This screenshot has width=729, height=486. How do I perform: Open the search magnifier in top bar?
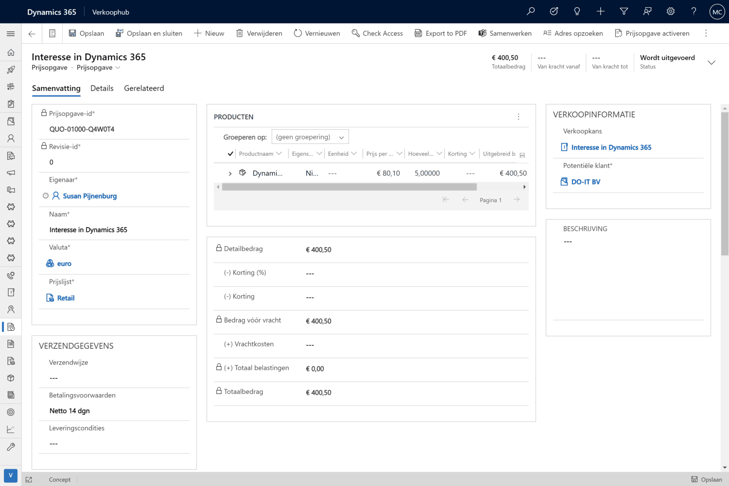point(530,12)
